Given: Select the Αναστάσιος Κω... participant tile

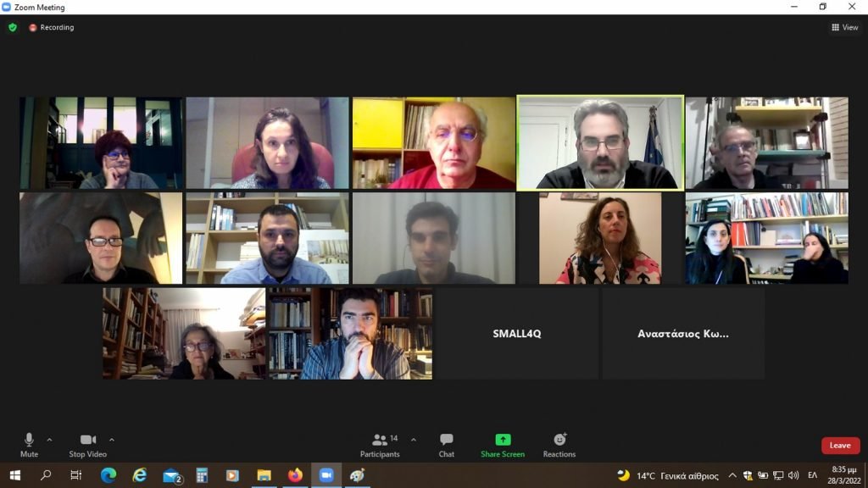Looking at the screenshot, I should (683, 333).
